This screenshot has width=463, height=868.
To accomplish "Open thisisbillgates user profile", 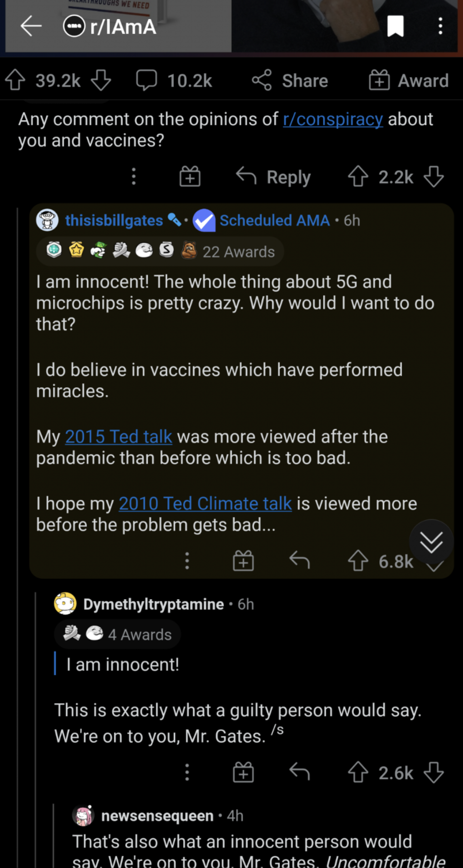I will (114, 220).
